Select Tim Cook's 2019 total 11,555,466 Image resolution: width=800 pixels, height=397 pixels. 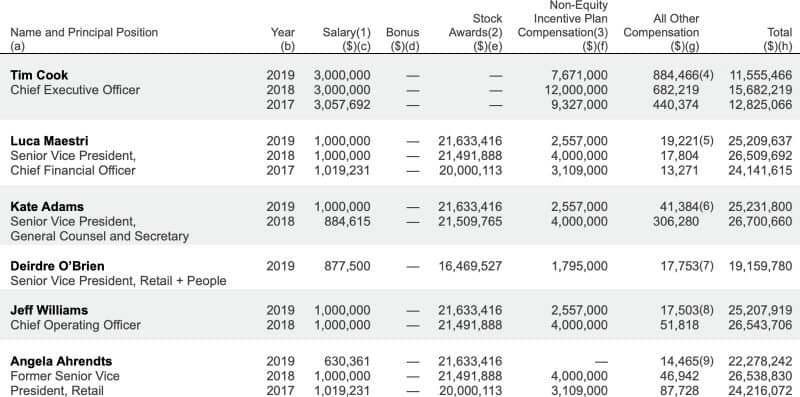click(761, 75)
